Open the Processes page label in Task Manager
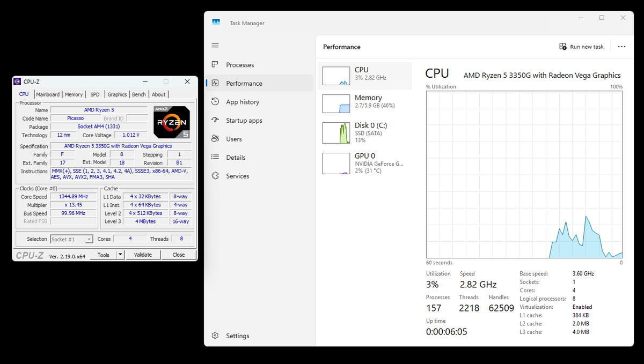Screen dimensions: 644x364 (240, 65)
